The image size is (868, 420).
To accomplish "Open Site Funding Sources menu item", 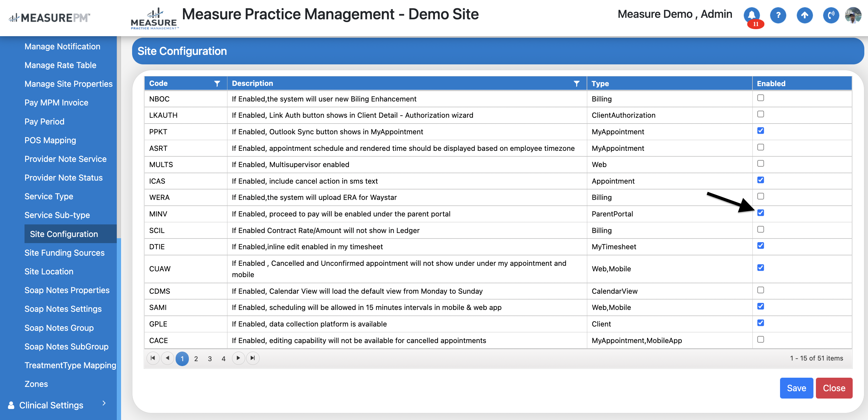I will pos(64,253).
